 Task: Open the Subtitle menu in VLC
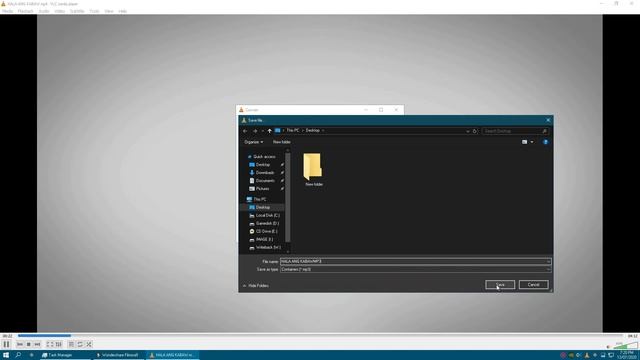[x=77, y=11]
